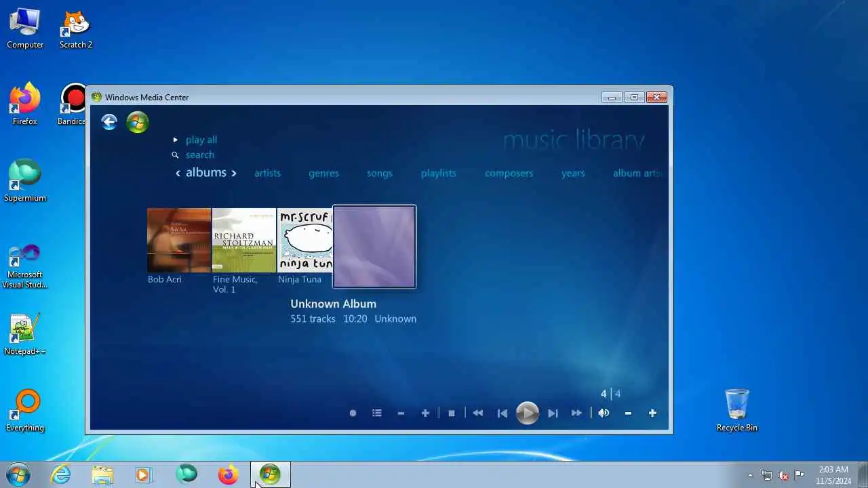This screenshot has height=488, width=868.
Task: Click left chevron before albums
Action: coord(178,174)
